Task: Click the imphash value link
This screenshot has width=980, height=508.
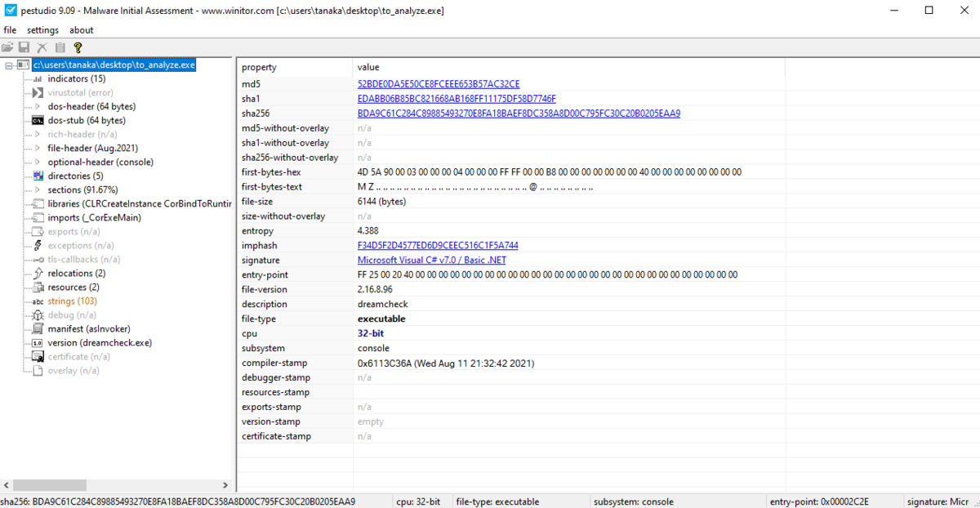Action: 436,245
